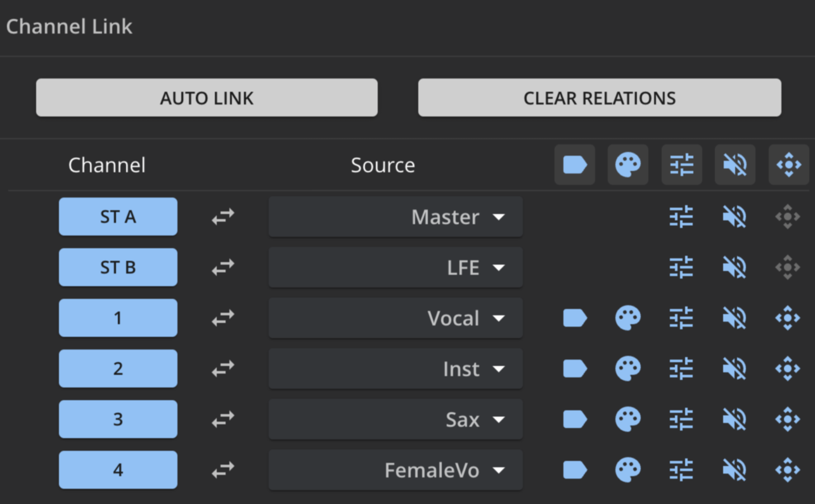This screenshot has height=504, width=815.
Task: Click the fader link icon for channel 2
Action: [x=681, y=369]
